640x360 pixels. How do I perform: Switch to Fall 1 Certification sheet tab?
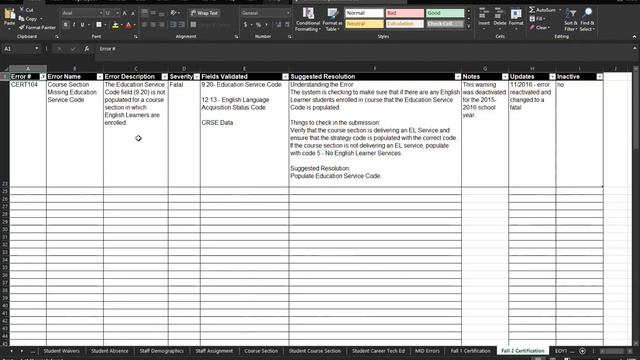(470, 351)
